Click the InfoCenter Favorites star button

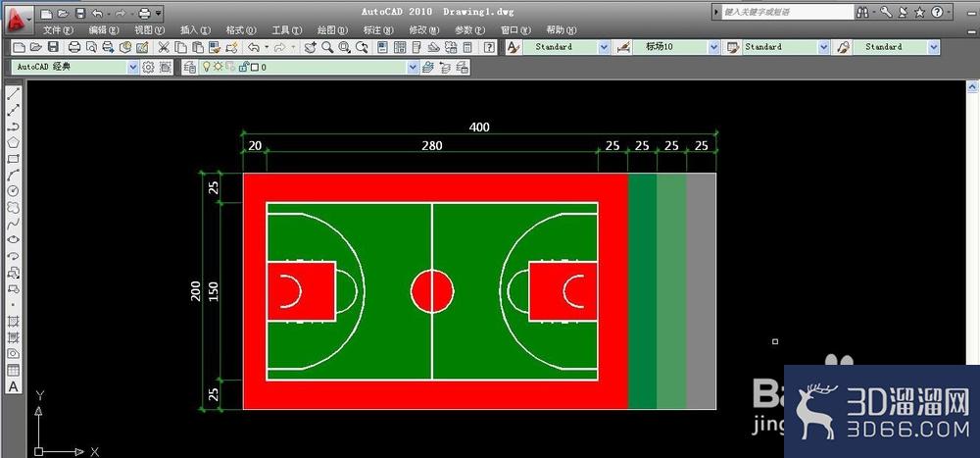[x=919, y=12]
